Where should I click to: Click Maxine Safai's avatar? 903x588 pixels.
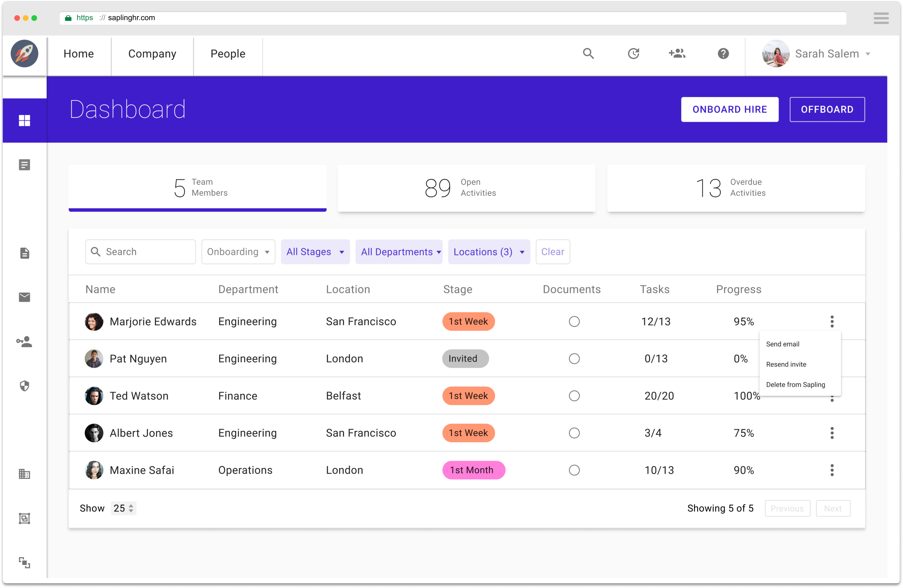pyautogui.click(x=94, y=470)
